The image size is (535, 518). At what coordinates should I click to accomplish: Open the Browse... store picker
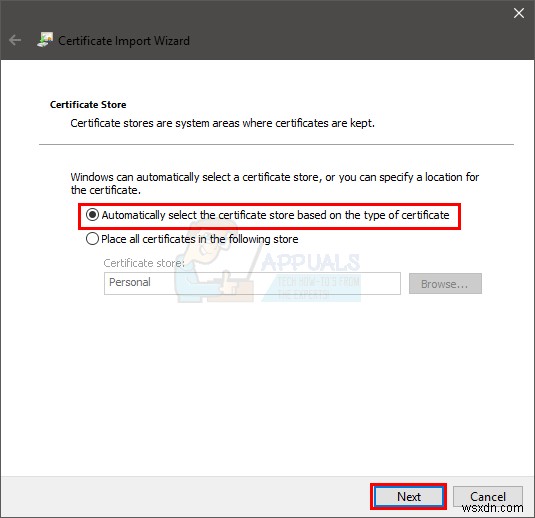445,284
